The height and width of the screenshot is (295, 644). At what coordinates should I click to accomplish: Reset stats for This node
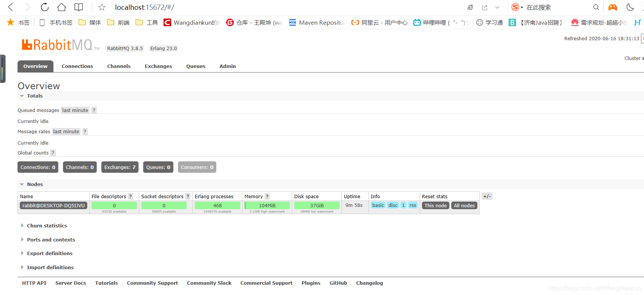coord(436,205)
